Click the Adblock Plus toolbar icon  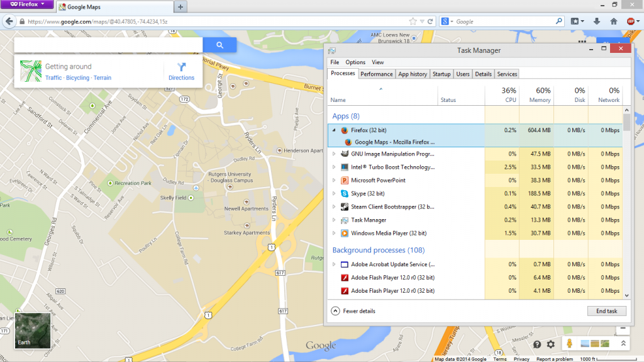click(631, 21)
